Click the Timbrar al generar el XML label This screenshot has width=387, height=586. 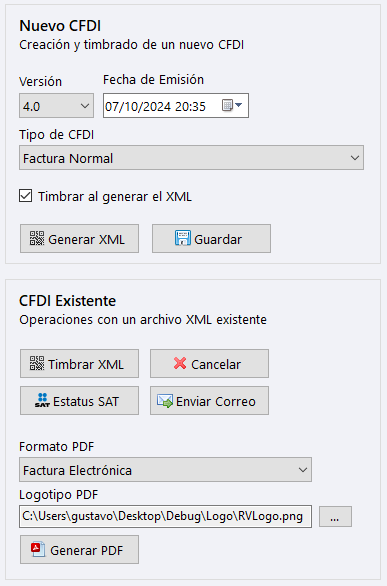coord(115,197)
